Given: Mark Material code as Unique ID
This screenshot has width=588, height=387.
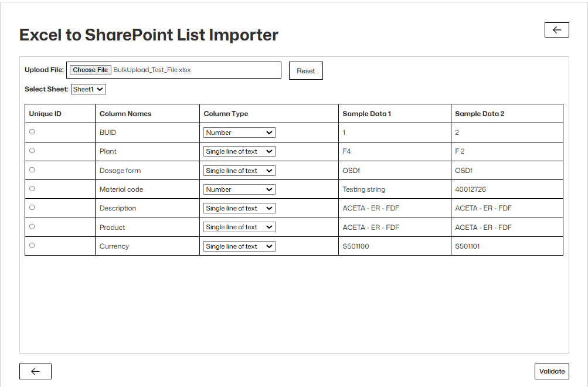Looking at the screenshot, I should [x=32, y=189].
